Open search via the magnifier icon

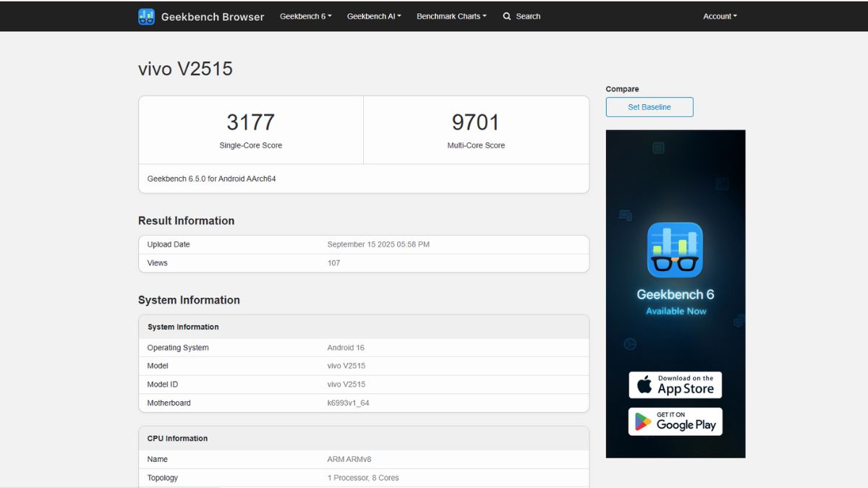[x=507, y=16]
